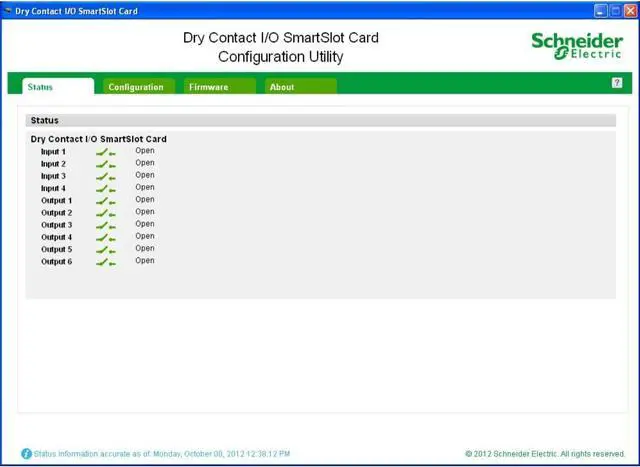Click the Status section header bar

point(320,120)
